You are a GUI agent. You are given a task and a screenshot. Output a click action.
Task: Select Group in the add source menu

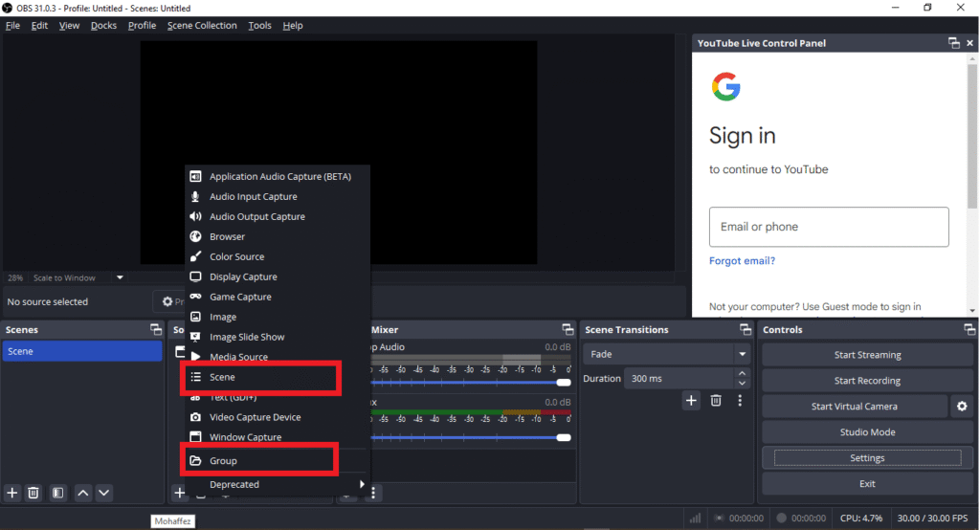pos(277,460)
